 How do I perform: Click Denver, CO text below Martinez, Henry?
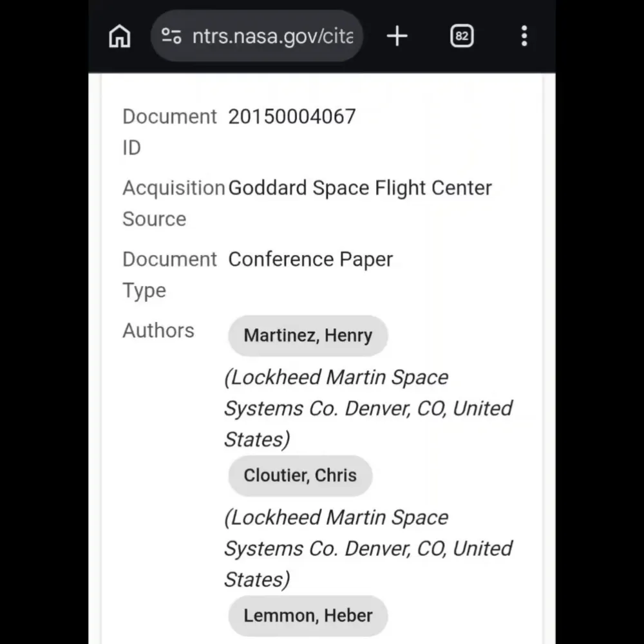395,408
